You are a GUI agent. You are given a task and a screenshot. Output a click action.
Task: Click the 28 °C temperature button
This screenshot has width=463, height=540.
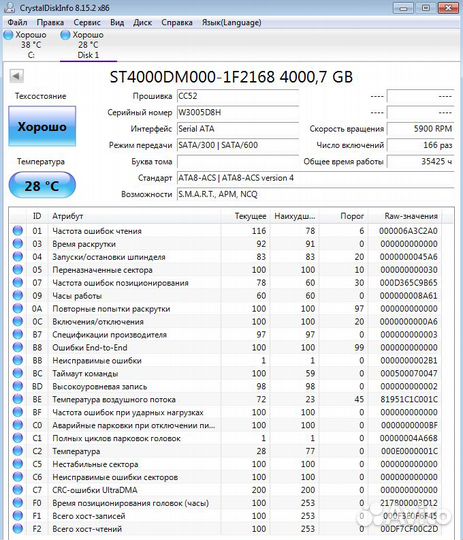click(x=42, y=186)
